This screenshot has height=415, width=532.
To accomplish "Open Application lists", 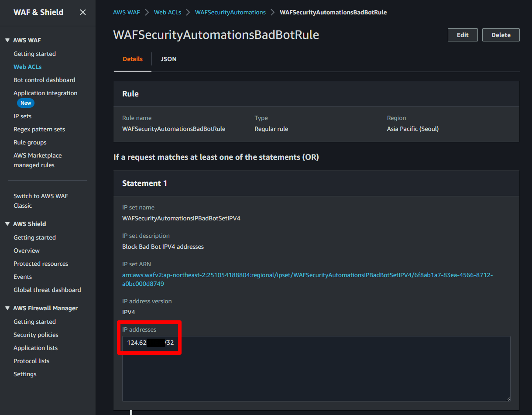I will (x=35, y=348).
